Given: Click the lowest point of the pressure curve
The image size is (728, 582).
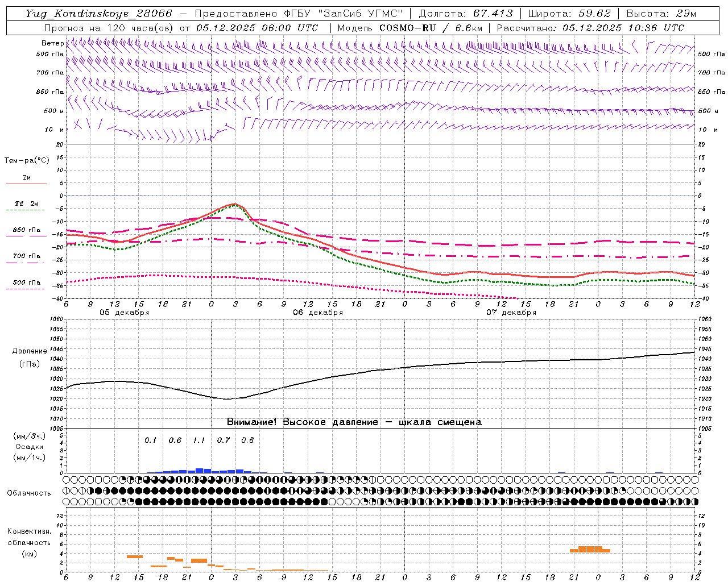Looking at the screenshot, I should click(x=227, y=398).
